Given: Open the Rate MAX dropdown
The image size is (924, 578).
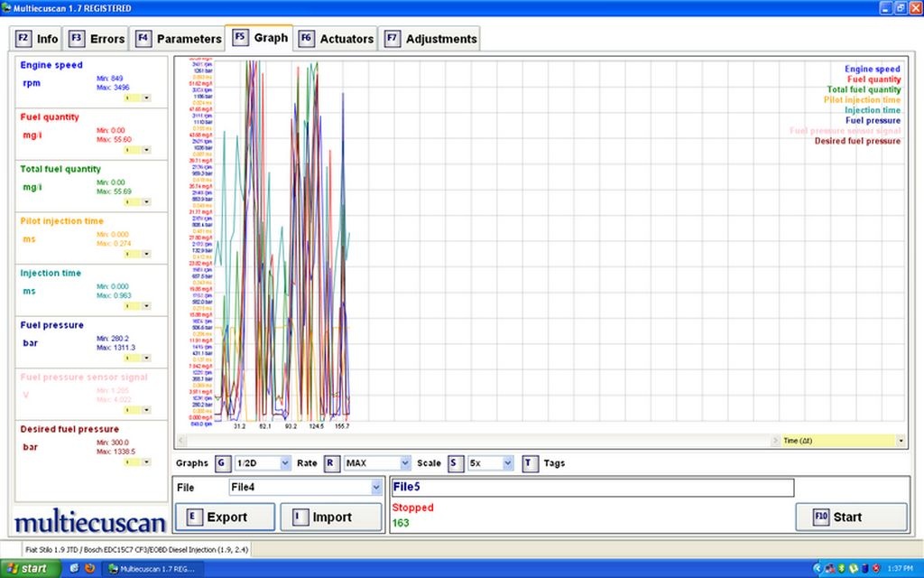Looking at the screenshot, I should click(377, 463).
